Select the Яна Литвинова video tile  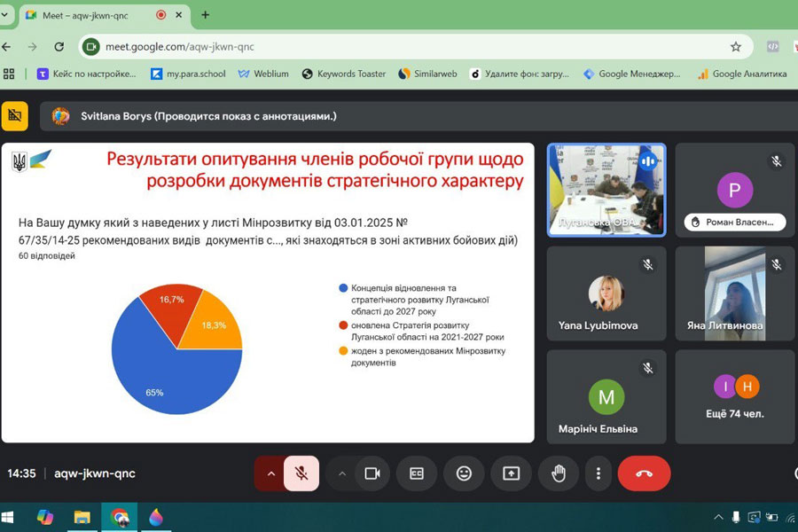[x=734, y=293]
